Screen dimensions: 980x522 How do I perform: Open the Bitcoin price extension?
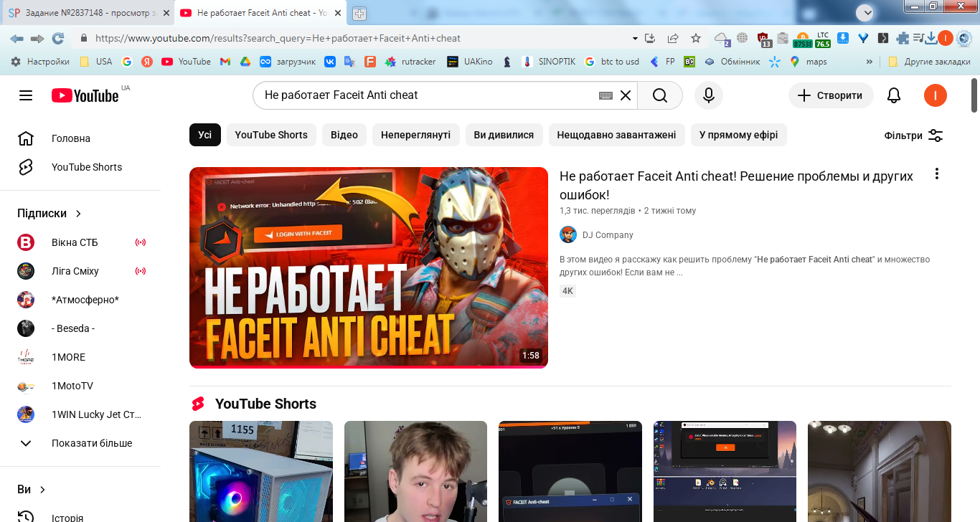point(803,39)
